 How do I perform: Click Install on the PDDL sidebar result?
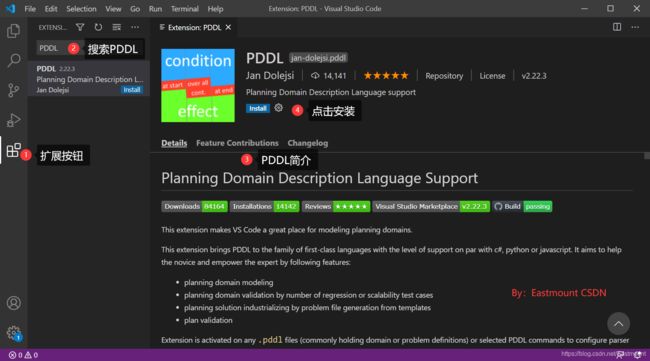132,90
